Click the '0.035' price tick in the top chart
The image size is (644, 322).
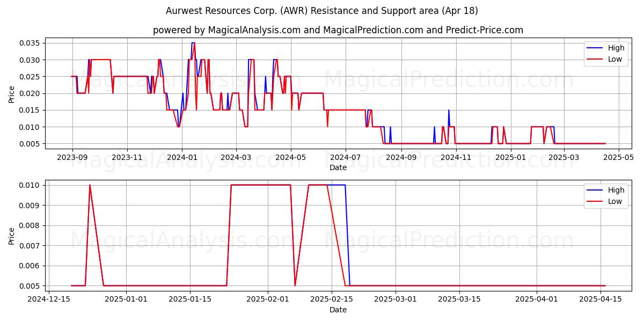(31, 43)
